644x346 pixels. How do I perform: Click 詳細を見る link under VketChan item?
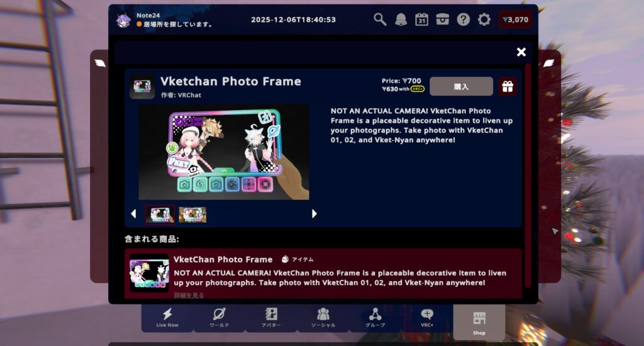pyautogui.click(x=189, y=295)
